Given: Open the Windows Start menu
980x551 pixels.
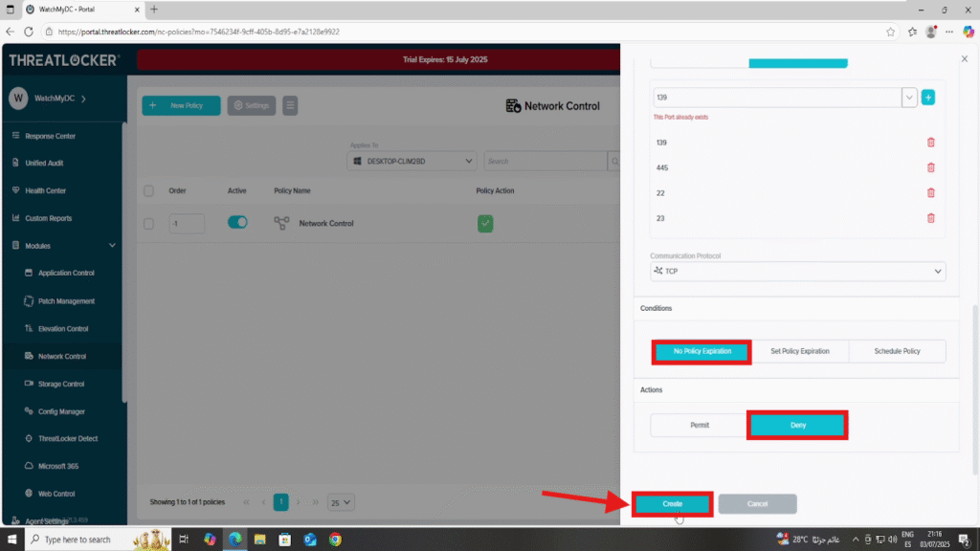Looking at the screenshot, I should tap(11, 540).
